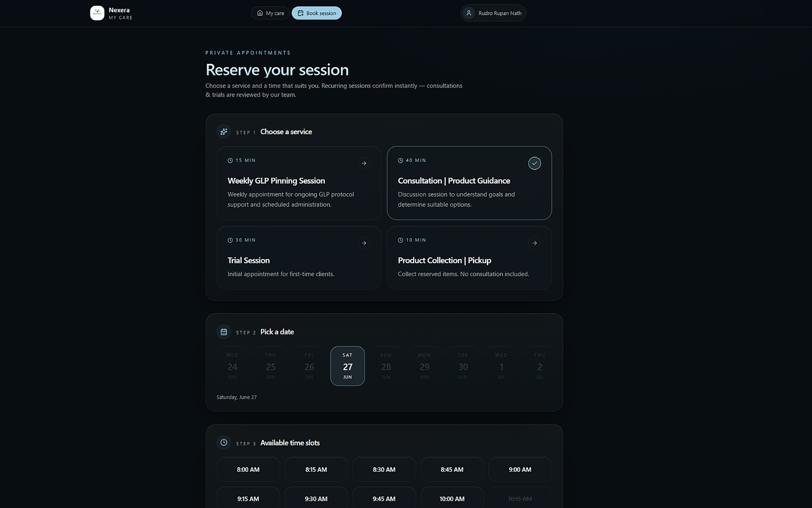Screen dimensions: 812x508
Task: Select Saturday 27 Jun date
Action: [348, 366]
